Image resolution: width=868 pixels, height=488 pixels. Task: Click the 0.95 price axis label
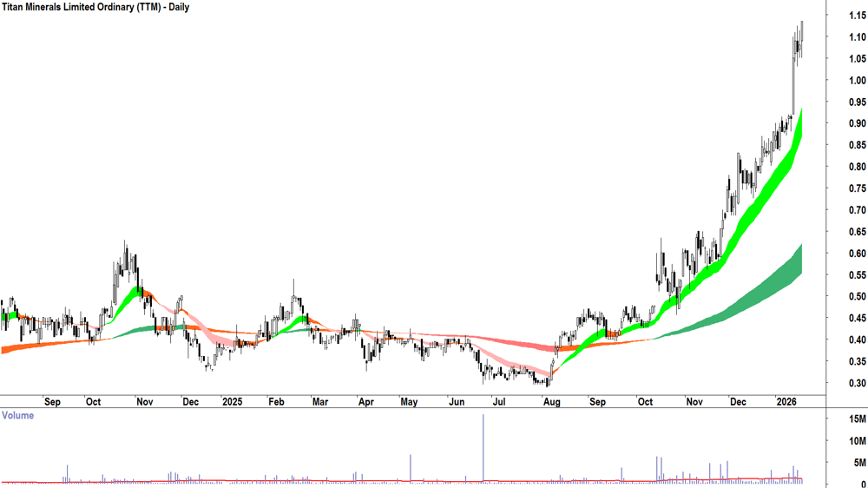pos(857,102)
